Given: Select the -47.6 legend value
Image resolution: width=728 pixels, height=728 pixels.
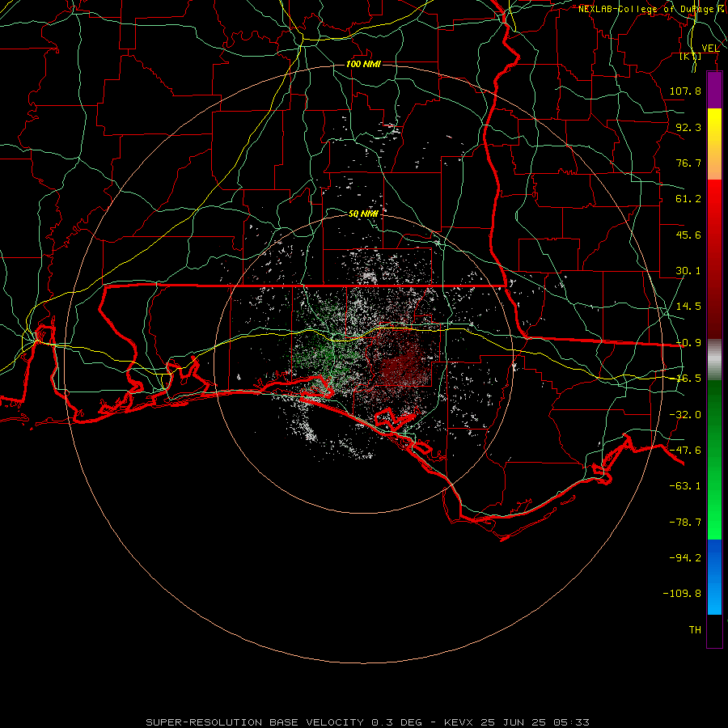Looking at the screenshot, I should click(x=685, y=451).
